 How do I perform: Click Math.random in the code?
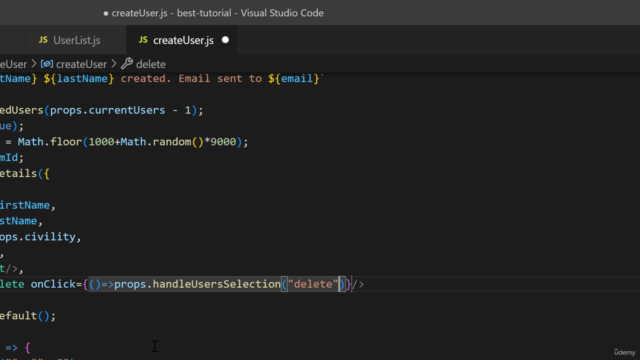click(156, 142)
